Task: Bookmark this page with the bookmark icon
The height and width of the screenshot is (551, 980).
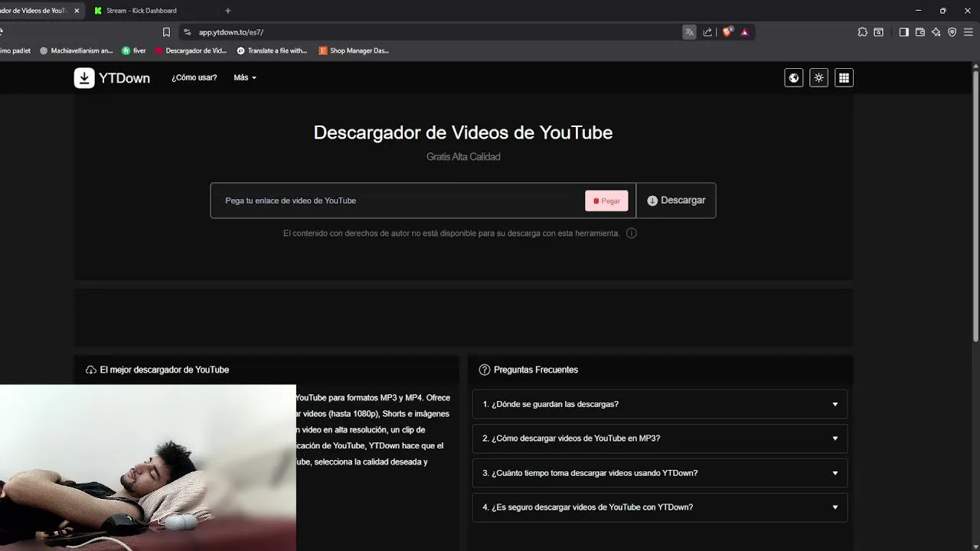Action: click(166, 32)
